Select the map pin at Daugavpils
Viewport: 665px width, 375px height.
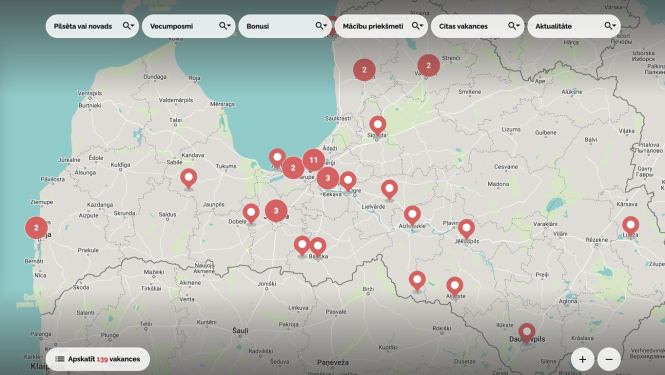click(527, 333)
